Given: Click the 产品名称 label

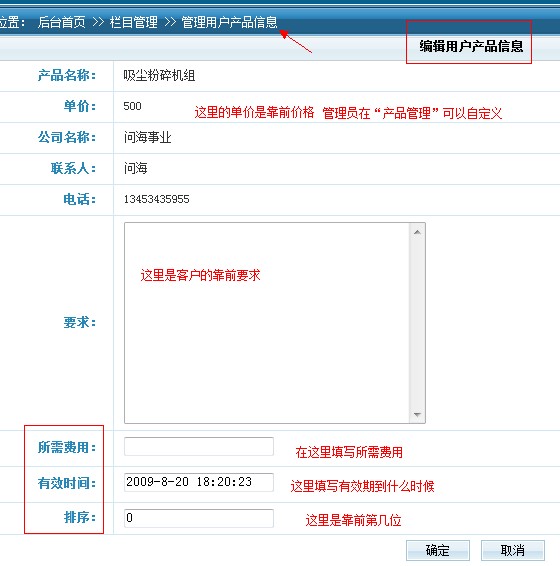Looking at the screenshot, I should coord(67,75).
